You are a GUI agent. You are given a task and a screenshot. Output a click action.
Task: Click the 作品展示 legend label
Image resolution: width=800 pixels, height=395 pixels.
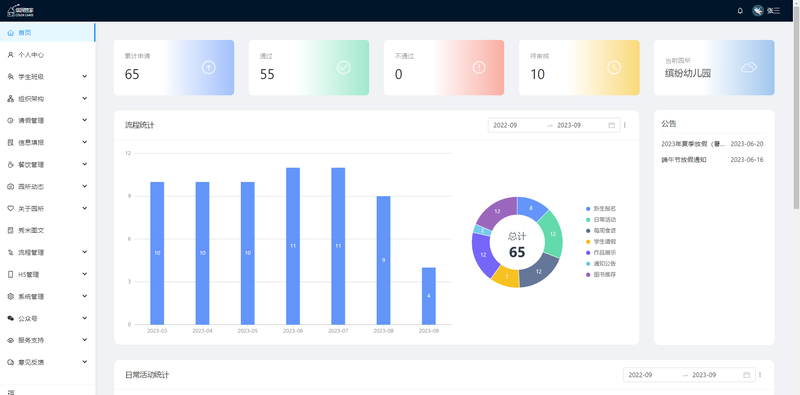click(605, 253)
